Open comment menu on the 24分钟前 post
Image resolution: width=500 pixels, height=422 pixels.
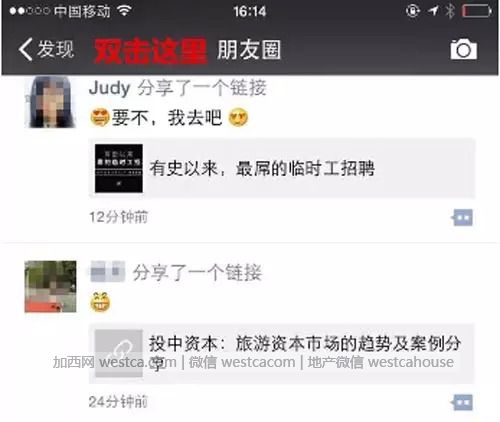[x=462, y=403]
